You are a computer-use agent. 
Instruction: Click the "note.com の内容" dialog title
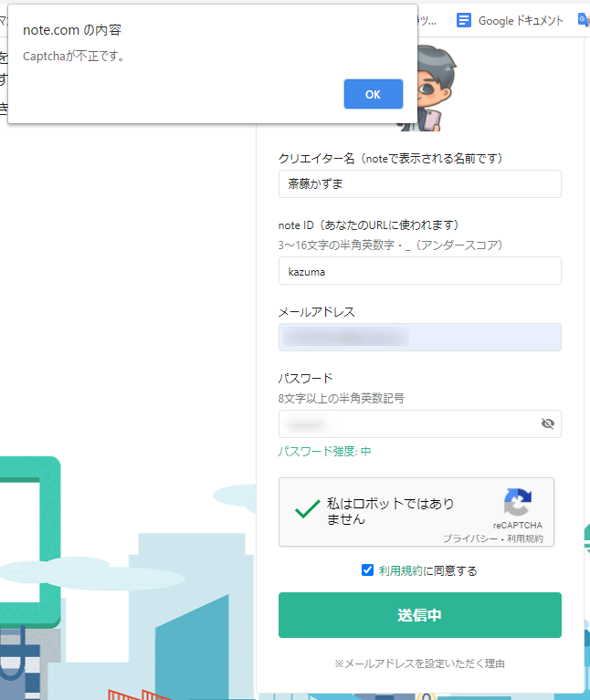point(72,30)
